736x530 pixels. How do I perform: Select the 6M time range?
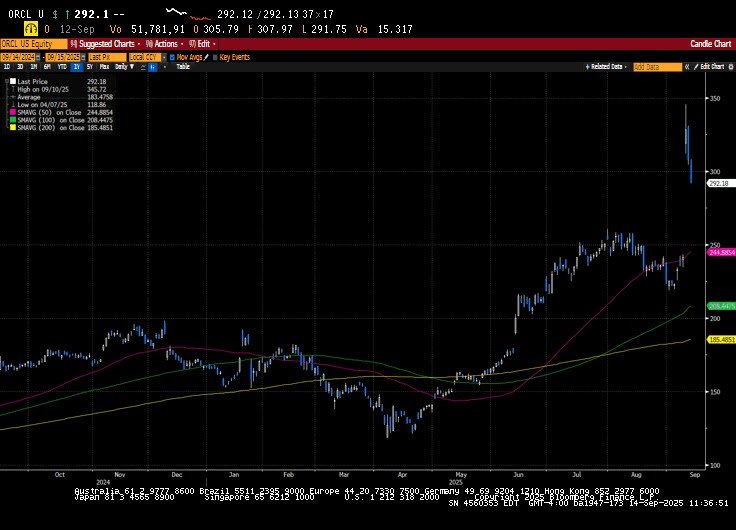[x=47, y=66]
